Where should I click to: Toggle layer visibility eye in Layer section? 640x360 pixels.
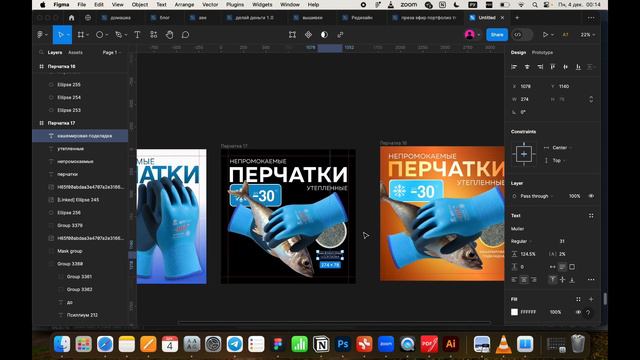click(591, 196)
